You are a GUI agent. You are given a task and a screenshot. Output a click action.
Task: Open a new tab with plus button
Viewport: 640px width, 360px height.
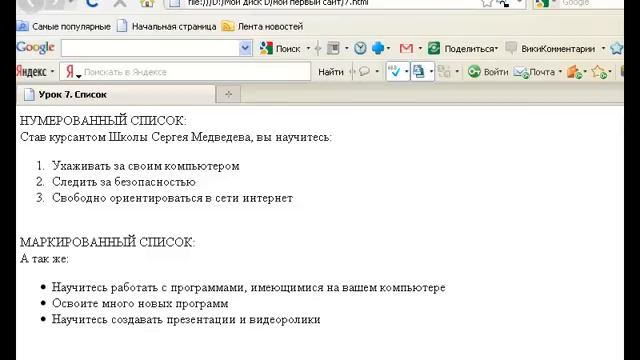point(228,95)
